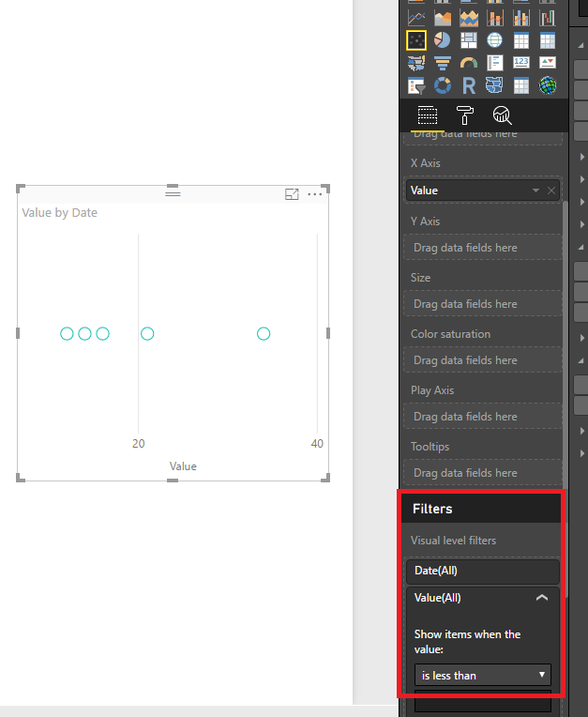Open the Fields well tab
The height and width of the screenshot is (717, 588).
point(428,115)
